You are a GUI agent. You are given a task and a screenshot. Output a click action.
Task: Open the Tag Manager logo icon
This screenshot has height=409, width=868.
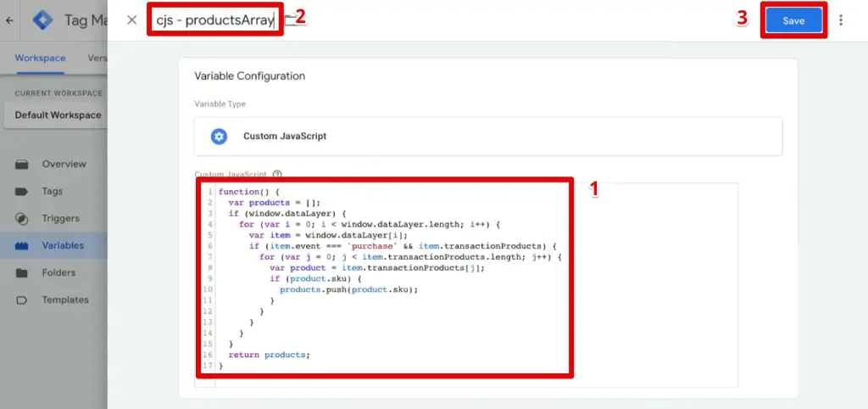[42, 20]
